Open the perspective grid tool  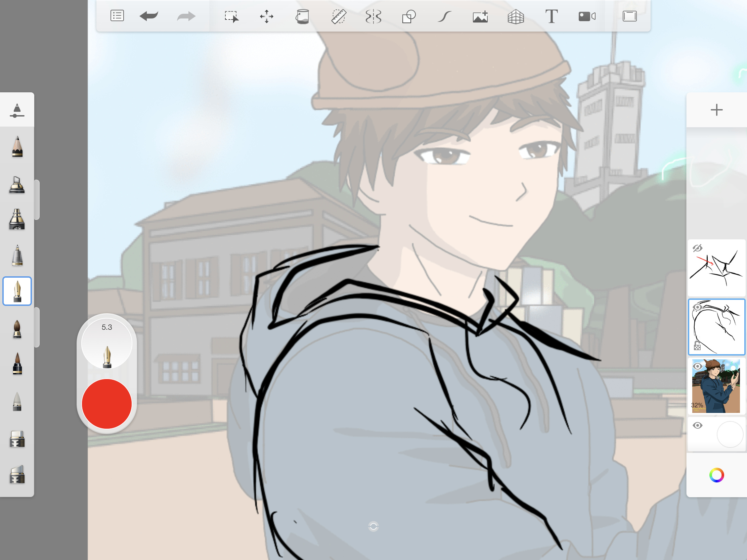516,16
